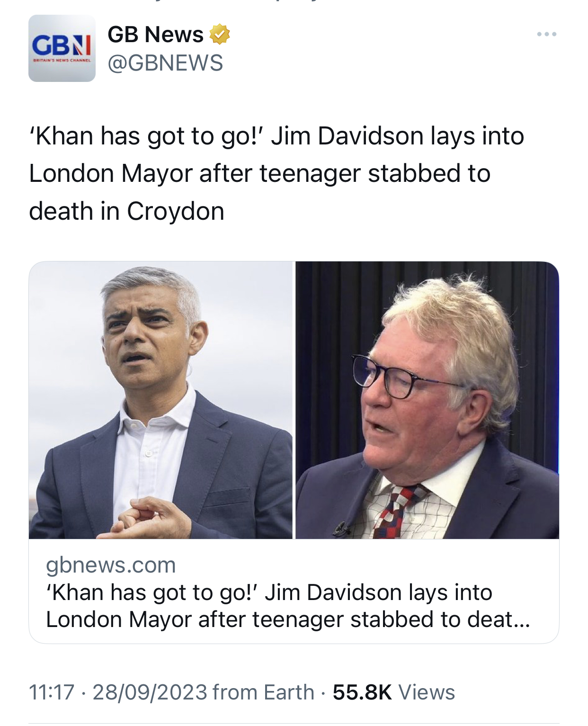Click the 11:17 timestamp
588x726 pixels.
[x=52, y=692]
